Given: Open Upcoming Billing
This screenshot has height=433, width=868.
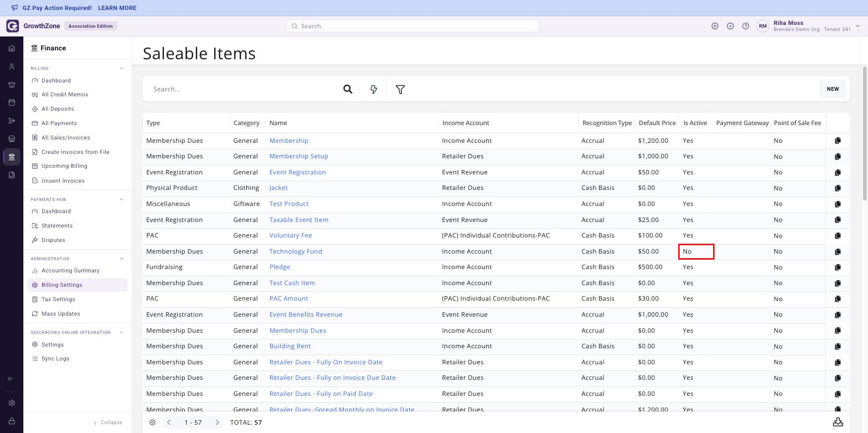Looking at the screenshot, I should click(x=64, y=166).
